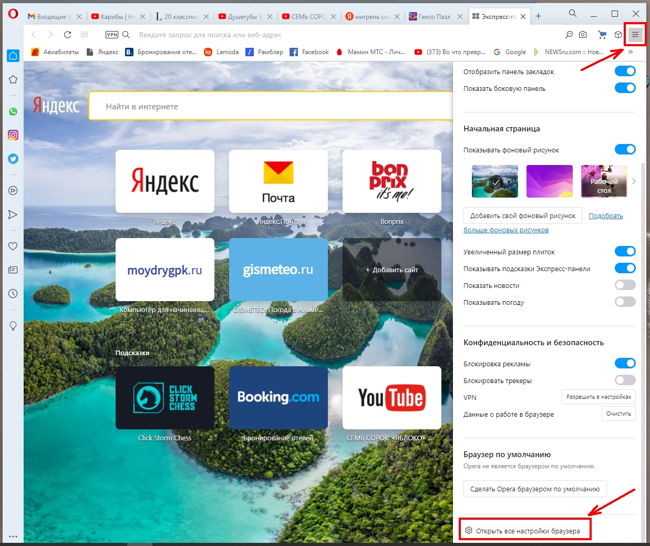The image size is (650, 546).
Task: Toggle show background image switch
Action: tap(625, 149)
